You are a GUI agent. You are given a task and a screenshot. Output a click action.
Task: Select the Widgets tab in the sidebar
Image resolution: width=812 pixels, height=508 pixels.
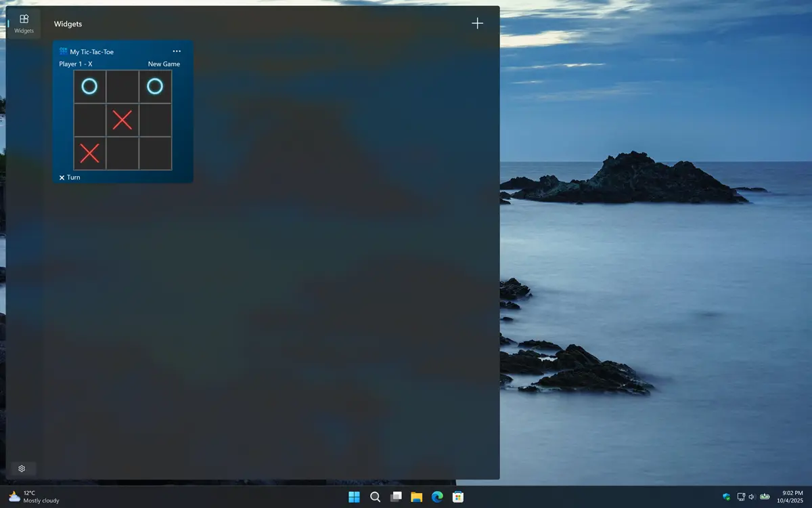coord(24,23)
